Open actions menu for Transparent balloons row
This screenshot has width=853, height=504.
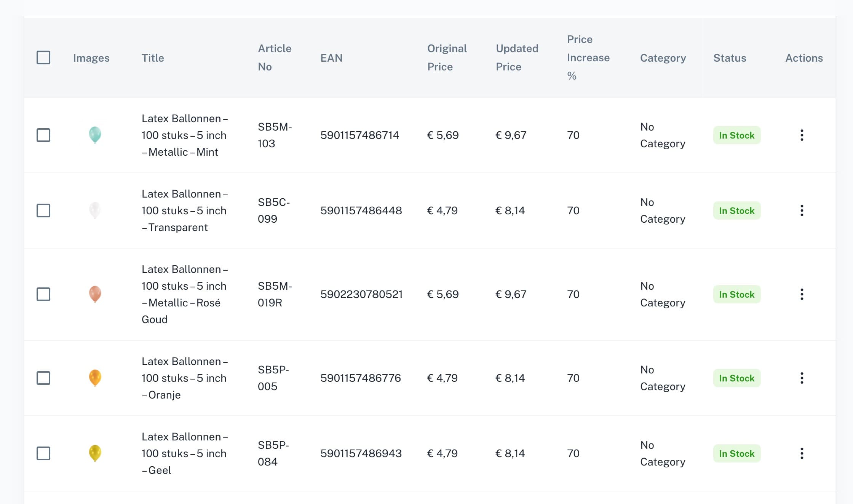[x=802, y=211]
